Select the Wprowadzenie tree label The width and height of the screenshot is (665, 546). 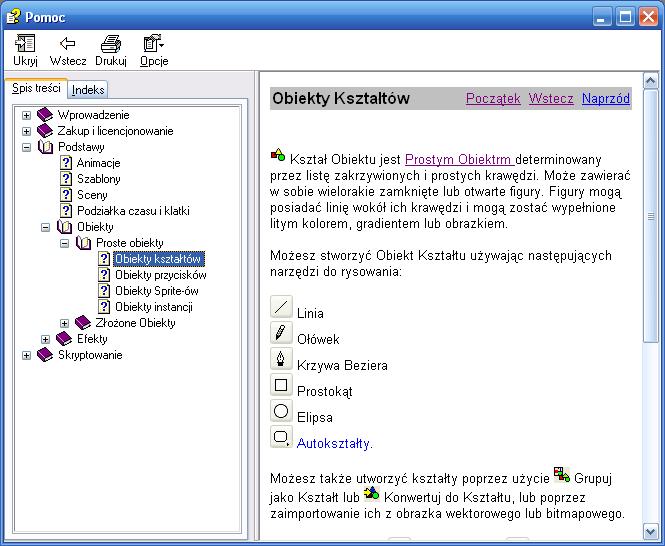click(x=93, y=115)
